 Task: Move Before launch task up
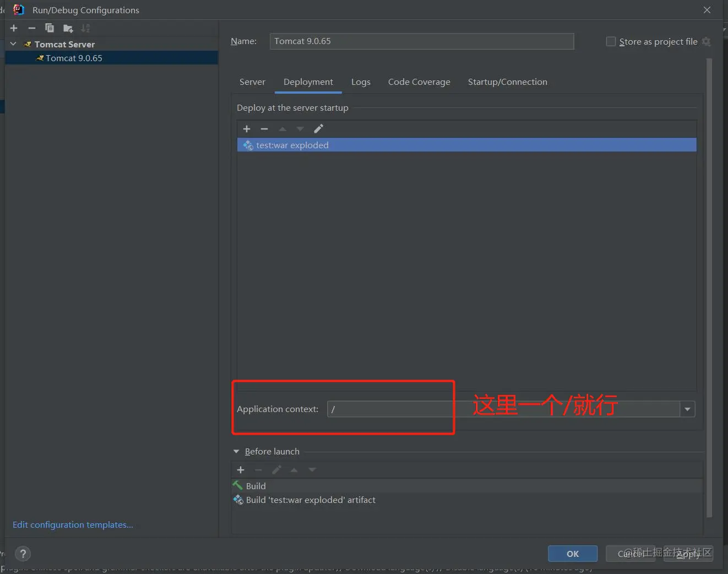[294, 470]
